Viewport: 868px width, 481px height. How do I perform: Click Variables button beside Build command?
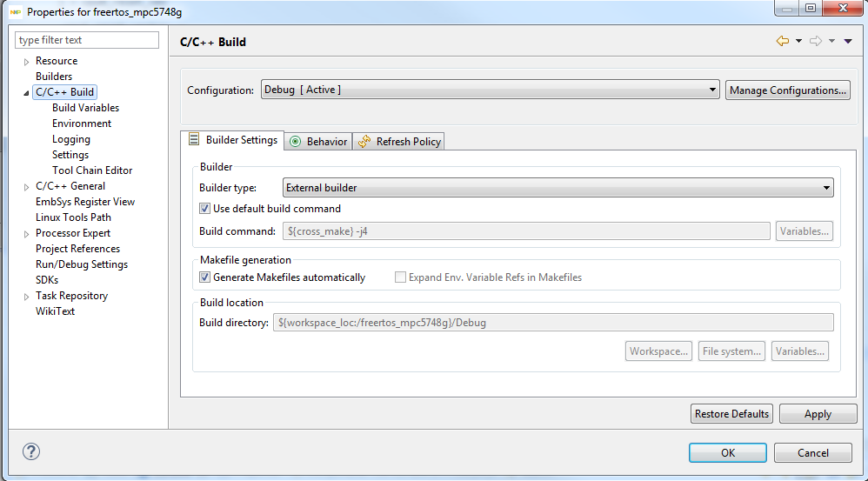[x=804, y=230]
